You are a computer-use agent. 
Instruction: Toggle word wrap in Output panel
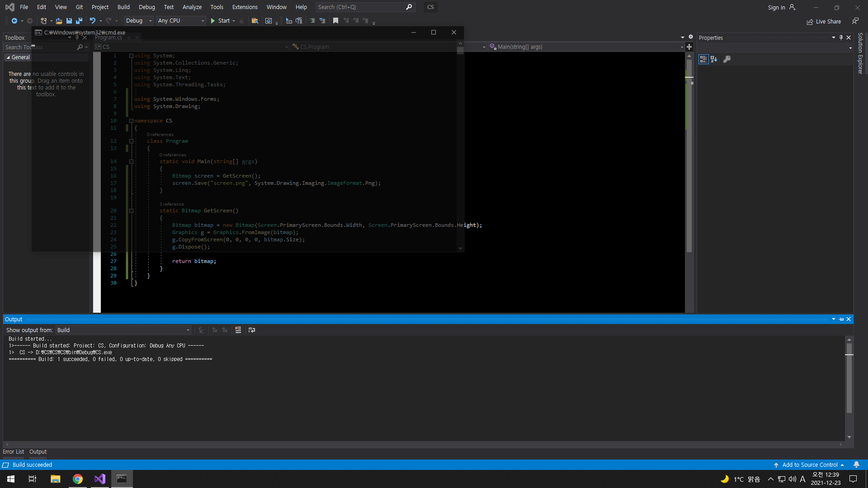point(252,330)
